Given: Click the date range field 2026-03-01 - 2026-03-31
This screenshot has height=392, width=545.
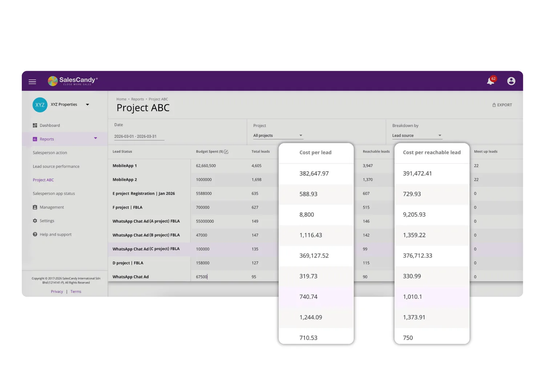Looking at the screenshot, I should [139, 136].
